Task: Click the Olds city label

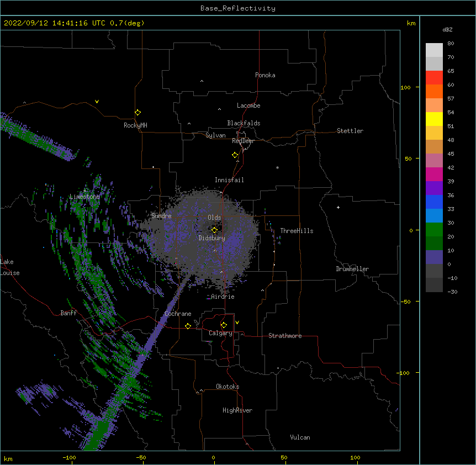Action: point(214,218)
